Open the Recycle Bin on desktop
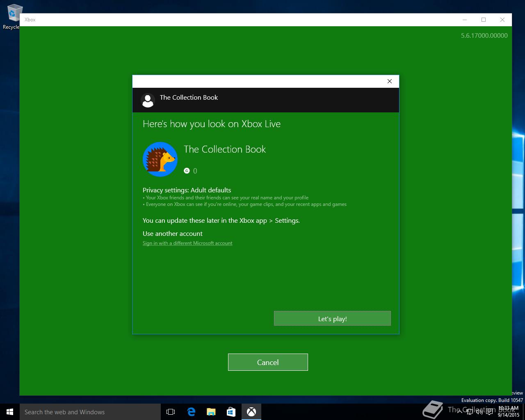Image resolution: width=525 pixels, height=420 pixels. coord(12,16)
